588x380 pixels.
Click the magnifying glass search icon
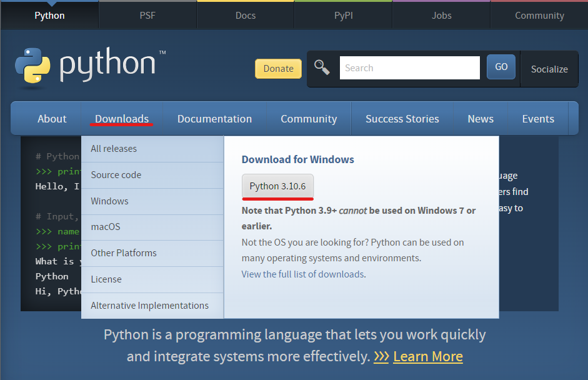click(322, 67)
